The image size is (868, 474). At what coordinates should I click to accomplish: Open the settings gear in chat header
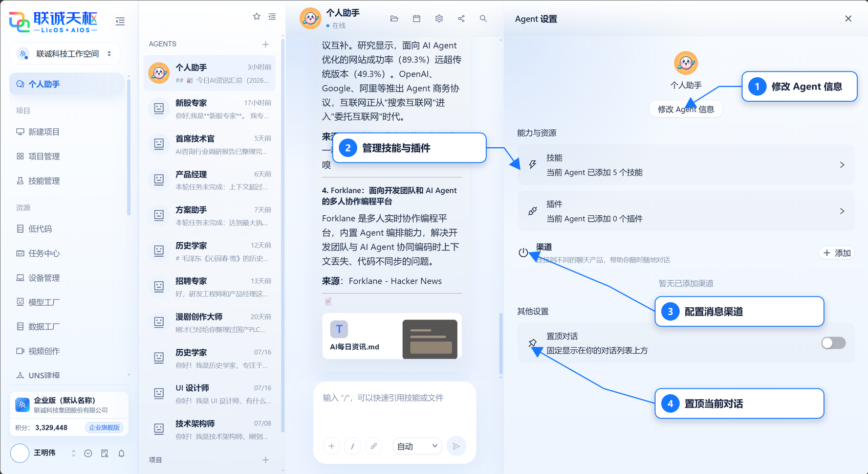[439, 18]
